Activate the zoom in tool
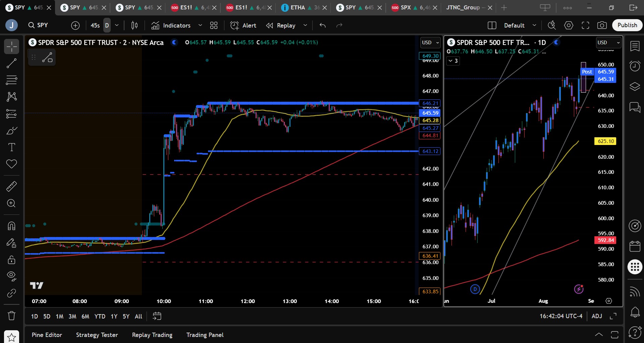Image resolution: width=644 pixels, height=343 pixels. point(11,203)
